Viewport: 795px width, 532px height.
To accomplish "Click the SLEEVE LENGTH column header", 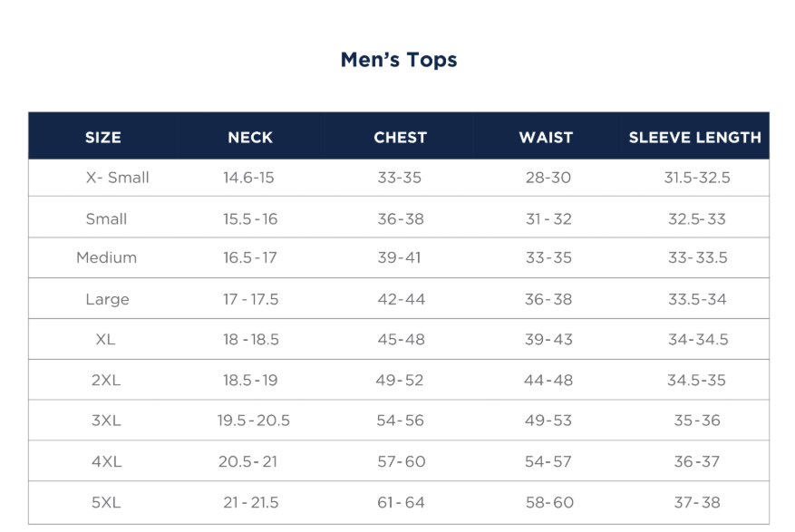I will [695, 138].
